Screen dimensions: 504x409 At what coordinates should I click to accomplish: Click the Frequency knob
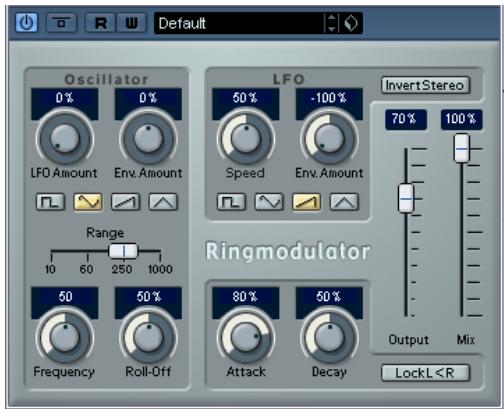(x=65, y=337)
